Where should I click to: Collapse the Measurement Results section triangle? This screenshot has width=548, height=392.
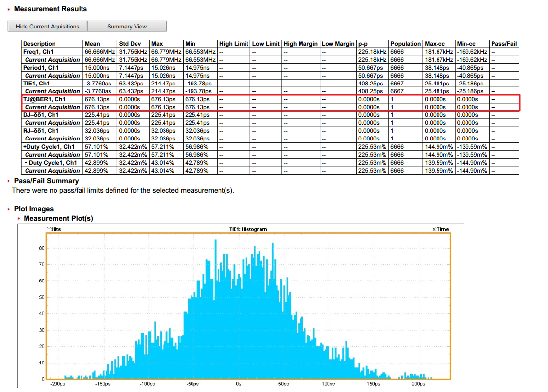click(x=9, y=9)
